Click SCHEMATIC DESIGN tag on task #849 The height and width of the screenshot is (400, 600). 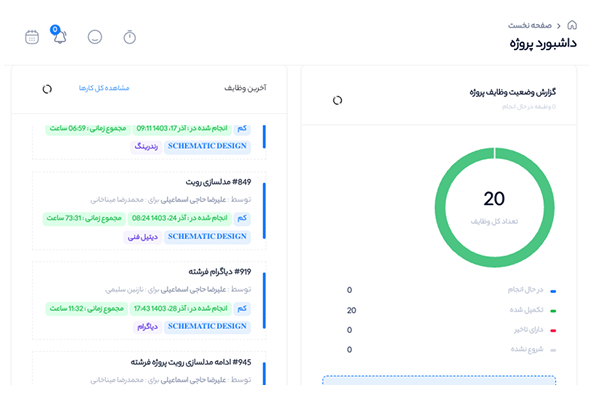[x=207, y=237]
